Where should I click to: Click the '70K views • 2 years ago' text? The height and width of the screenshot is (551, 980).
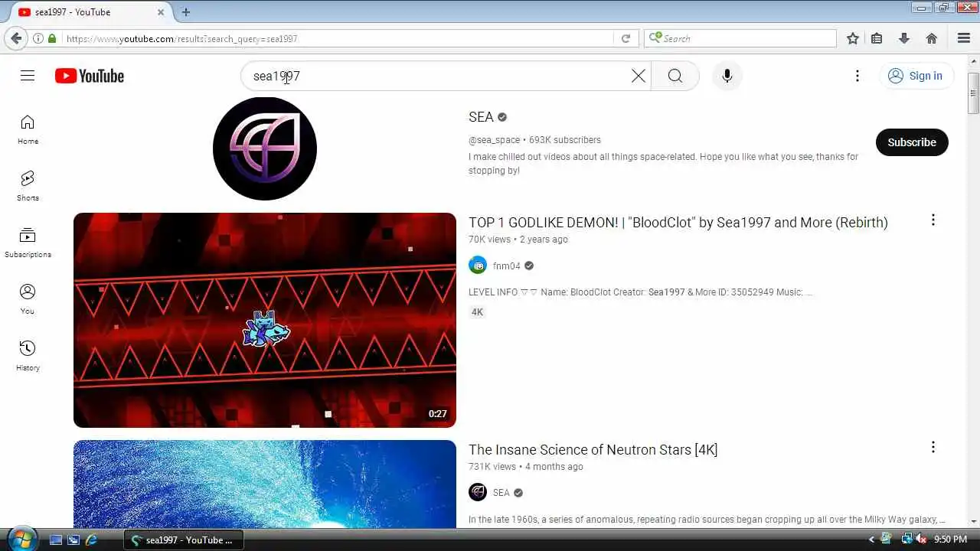tap(518, 240)
